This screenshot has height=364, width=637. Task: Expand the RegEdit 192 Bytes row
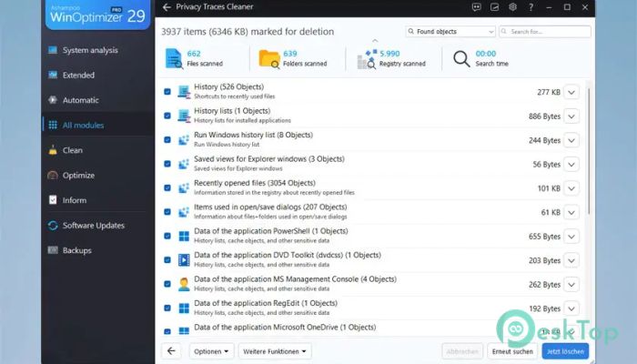[571, 308]
